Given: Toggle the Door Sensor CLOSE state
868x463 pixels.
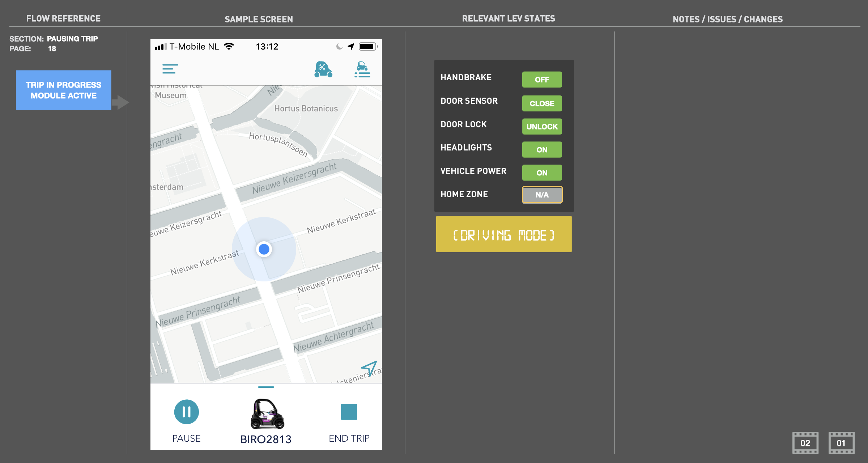Looking at the screenshot, I should (x=541, y=103).
